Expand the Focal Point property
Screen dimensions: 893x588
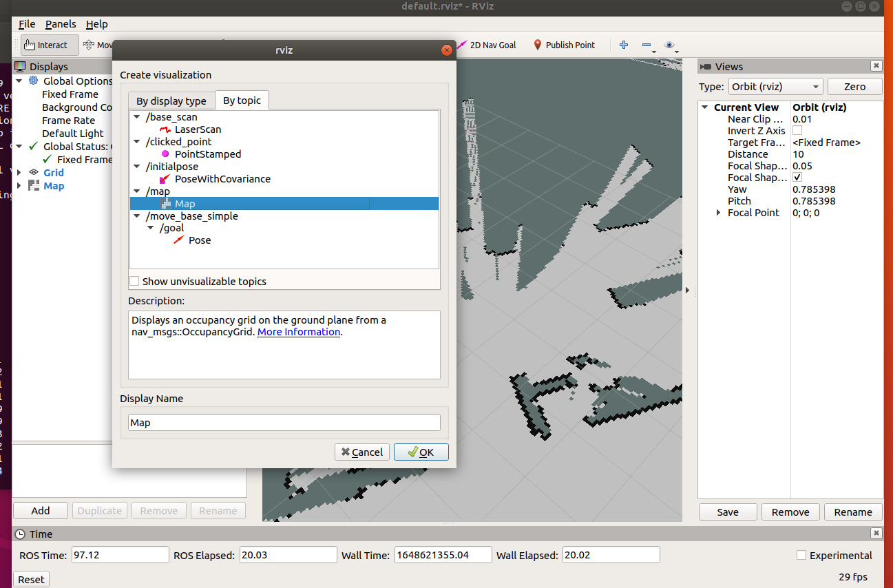pyautogui.click(x=718, y=212)
